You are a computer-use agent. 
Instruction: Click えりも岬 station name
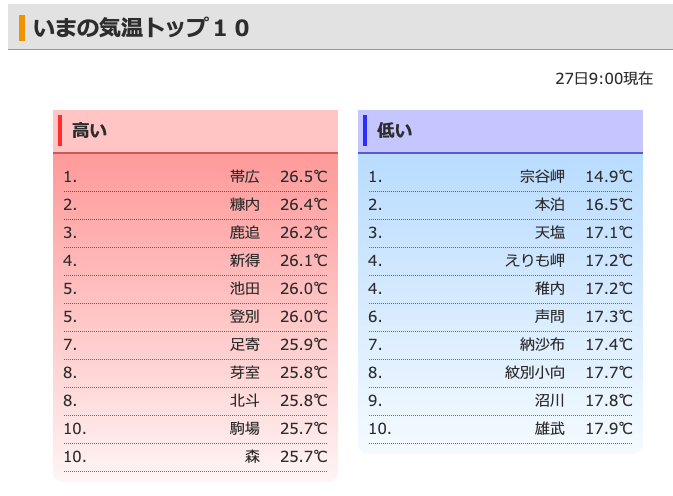(535, 261)
